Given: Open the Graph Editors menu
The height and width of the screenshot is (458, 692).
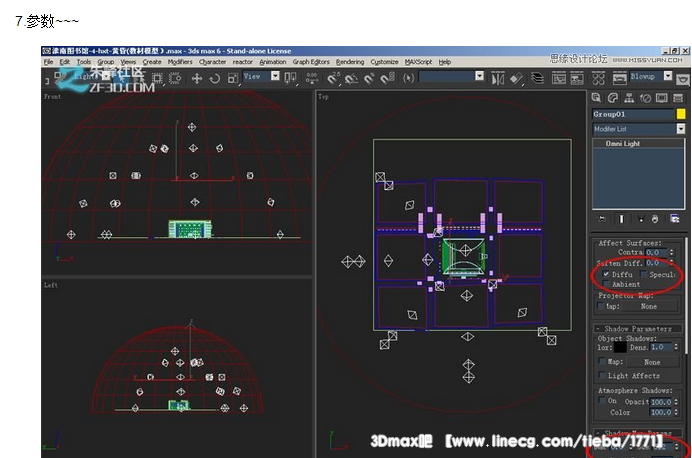Looking at the screenshot, I should point(311,62).
